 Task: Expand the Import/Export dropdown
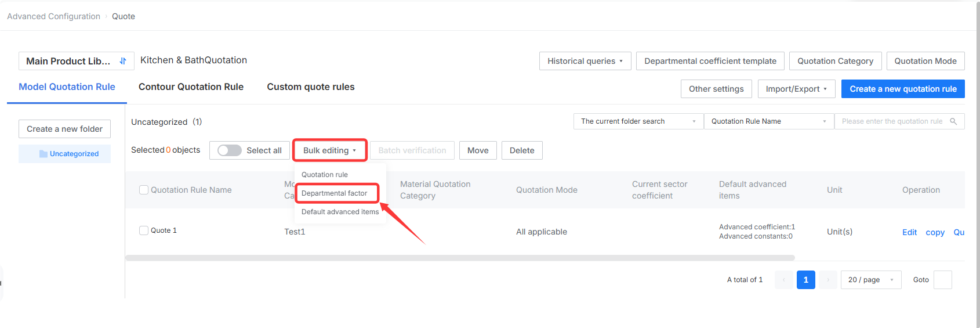(x=796, y=89)
